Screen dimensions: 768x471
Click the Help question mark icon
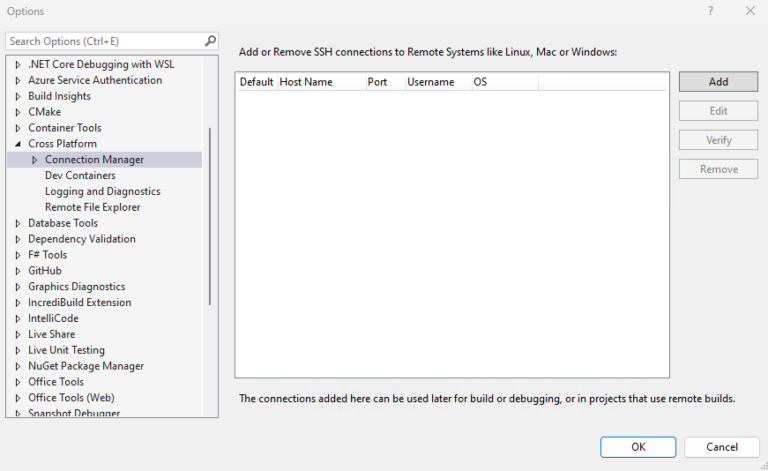(x=711, y=11)
